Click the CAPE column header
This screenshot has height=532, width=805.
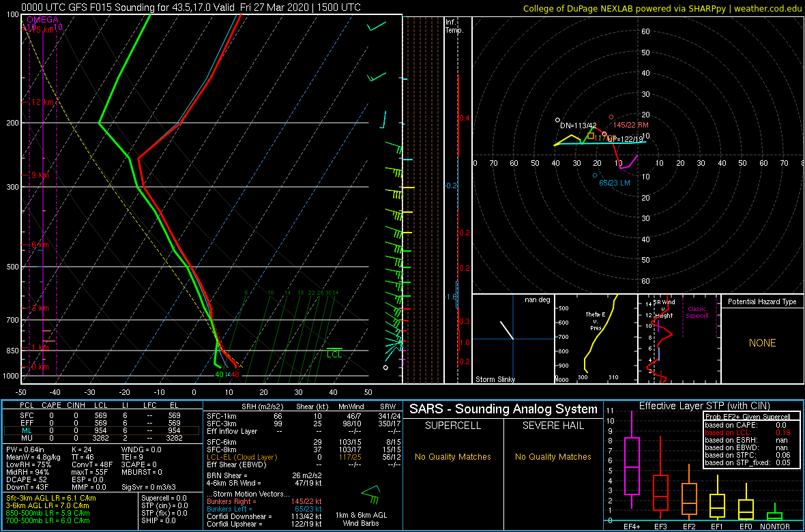[x=51, y=407]
